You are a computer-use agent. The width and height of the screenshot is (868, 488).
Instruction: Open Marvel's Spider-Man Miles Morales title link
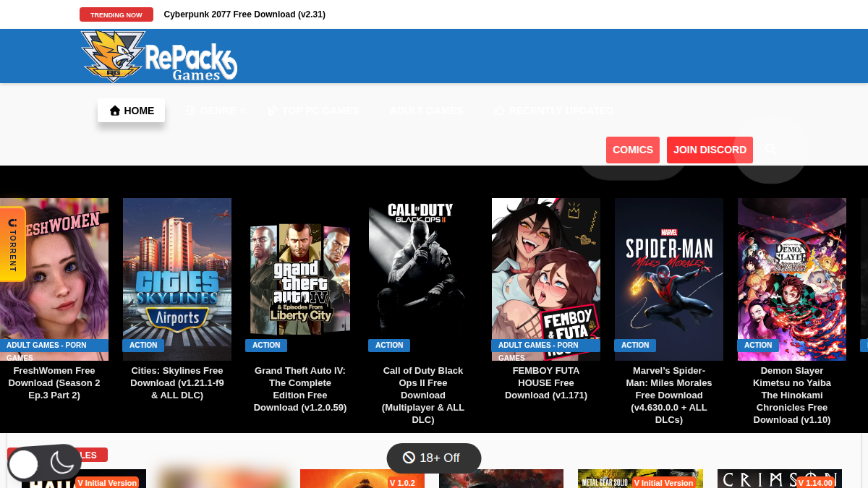click(x=669, y=395)
